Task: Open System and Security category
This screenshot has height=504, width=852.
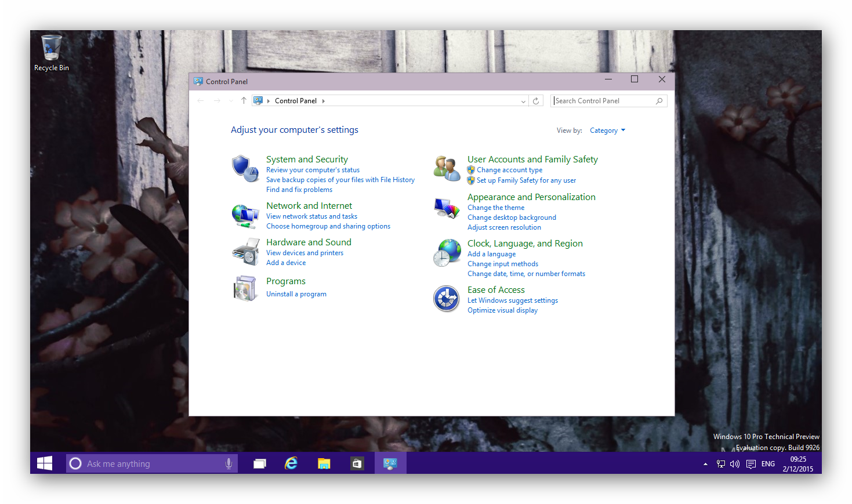Action: [307, 159]
